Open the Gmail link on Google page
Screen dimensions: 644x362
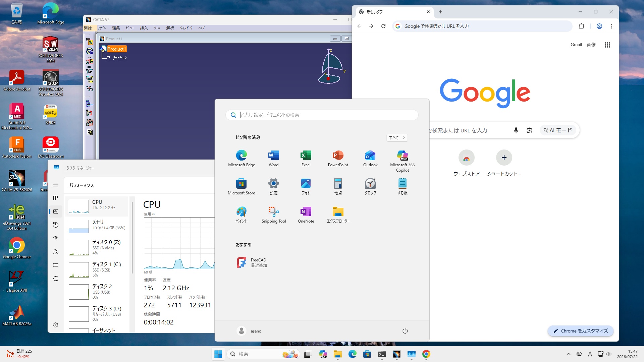pos(576,45)
